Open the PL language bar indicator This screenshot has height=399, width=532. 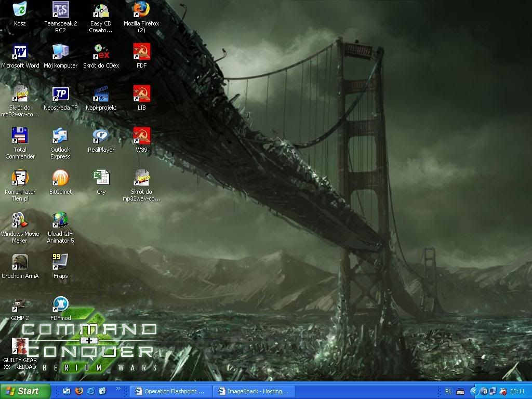(x=448, y=391)
